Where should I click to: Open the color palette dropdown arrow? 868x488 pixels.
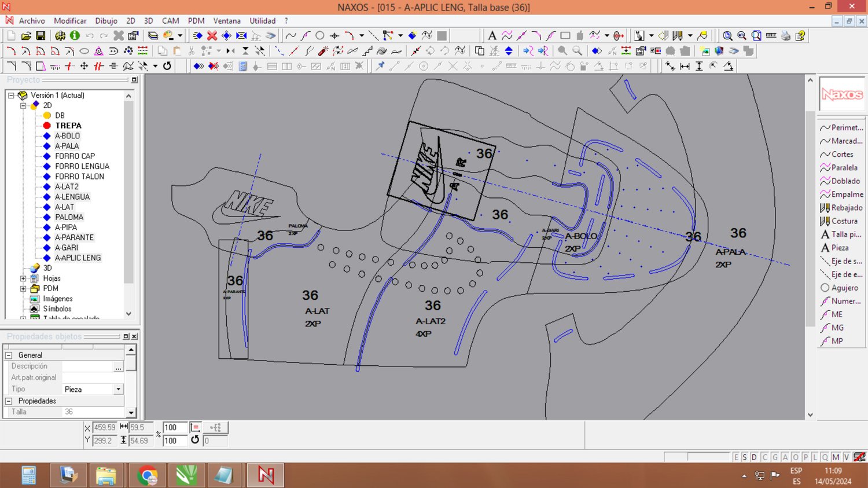(179, 36)
